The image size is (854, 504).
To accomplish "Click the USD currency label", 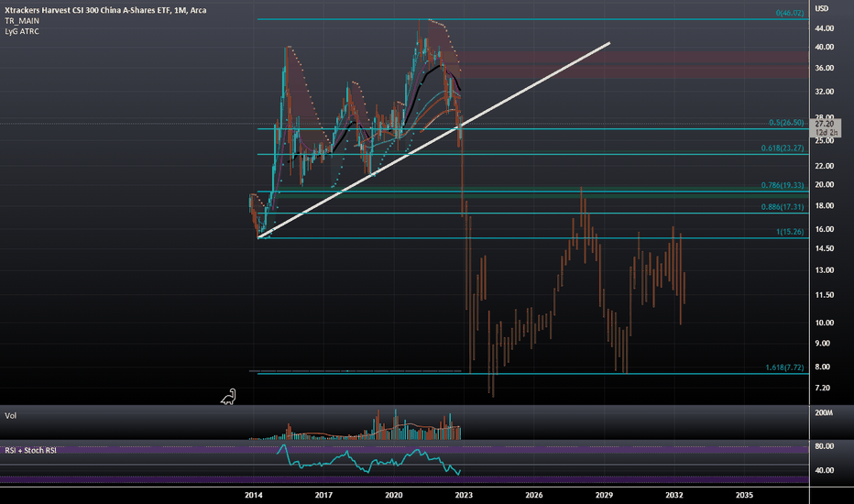I will click(x=821, y=8).
